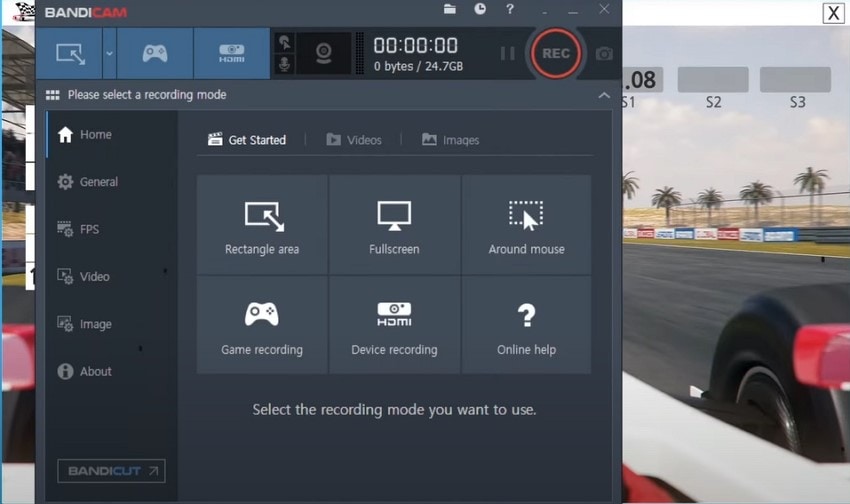Click the 00:00:00 recording timer display
The height and width of the screenshot is (504, 850).
pos(416,46)
